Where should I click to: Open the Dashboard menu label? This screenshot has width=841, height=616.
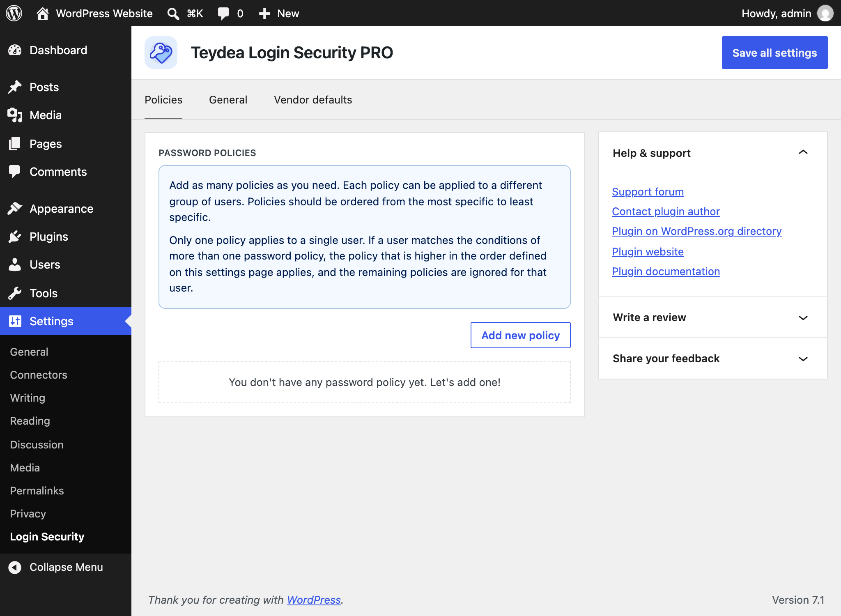[x=58, y=50]
